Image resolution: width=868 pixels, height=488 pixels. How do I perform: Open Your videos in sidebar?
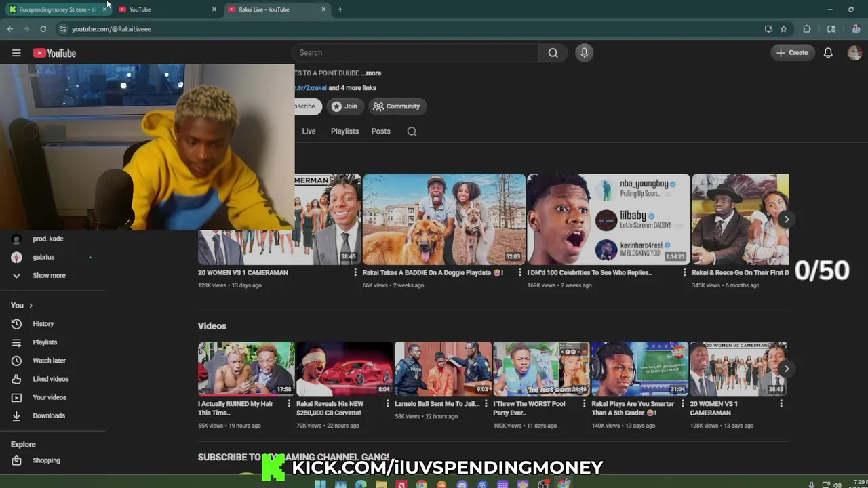tap(50, 397)
